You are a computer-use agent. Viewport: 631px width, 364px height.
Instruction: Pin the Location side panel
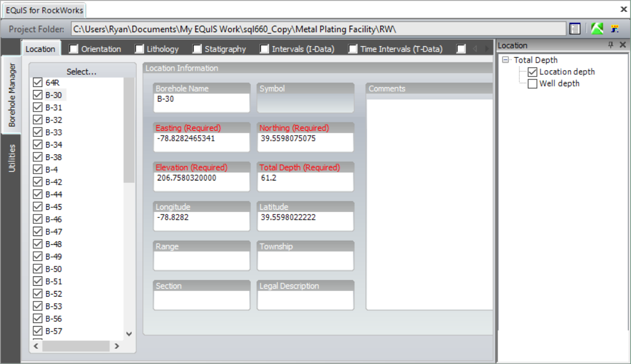pyautogui.click(x=611, y=46)
